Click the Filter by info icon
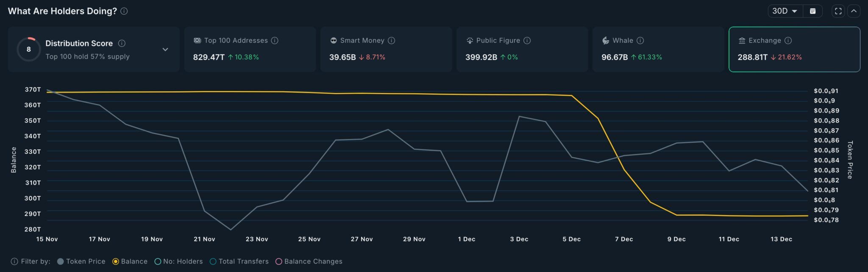 coord(14,261)
